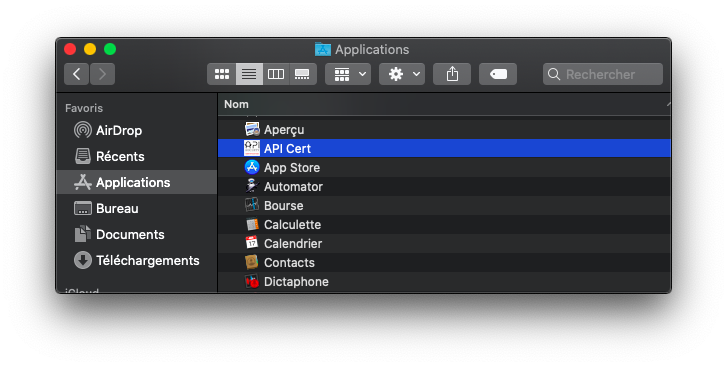Open the group-by arrangement dropdown
Viewport: 727px width, 367px height.
(x=348, y=74)
